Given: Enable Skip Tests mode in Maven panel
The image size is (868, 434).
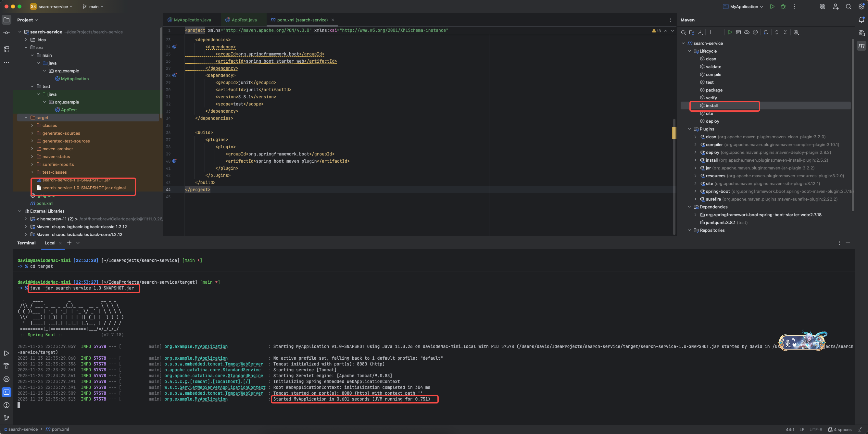Looking at the screenshot, I should [755, 32].
